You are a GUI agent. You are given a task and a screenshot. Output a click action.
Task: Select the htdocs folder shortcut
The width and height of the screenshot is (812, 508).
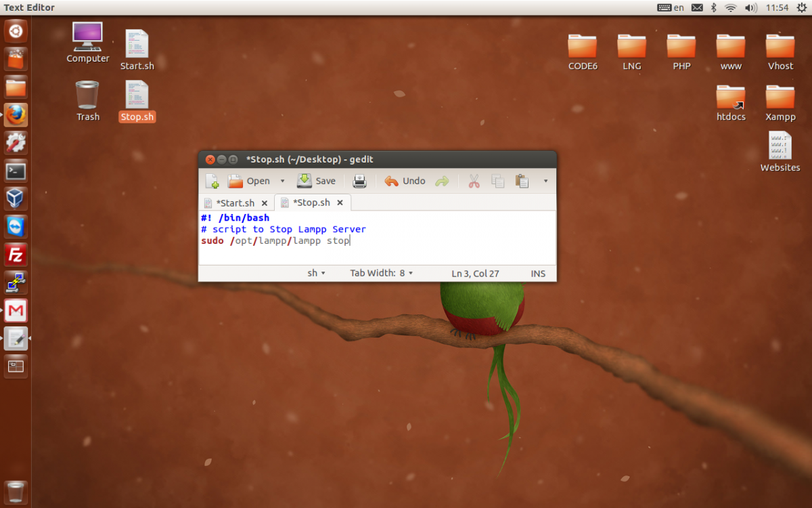click(731, 104)
